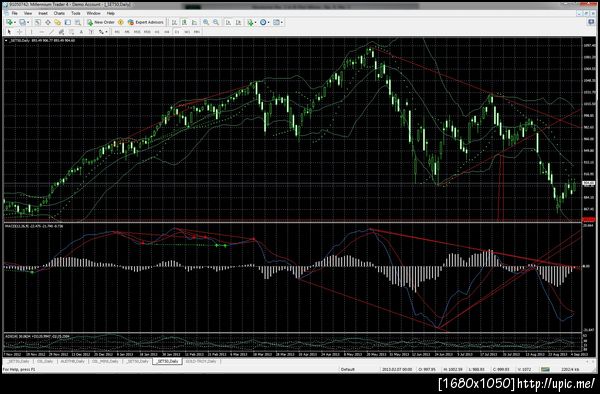Switch chart to Bar Chart mode
Image resolution: width=600 pixels, height=394 pixels.
pos(174,22)
